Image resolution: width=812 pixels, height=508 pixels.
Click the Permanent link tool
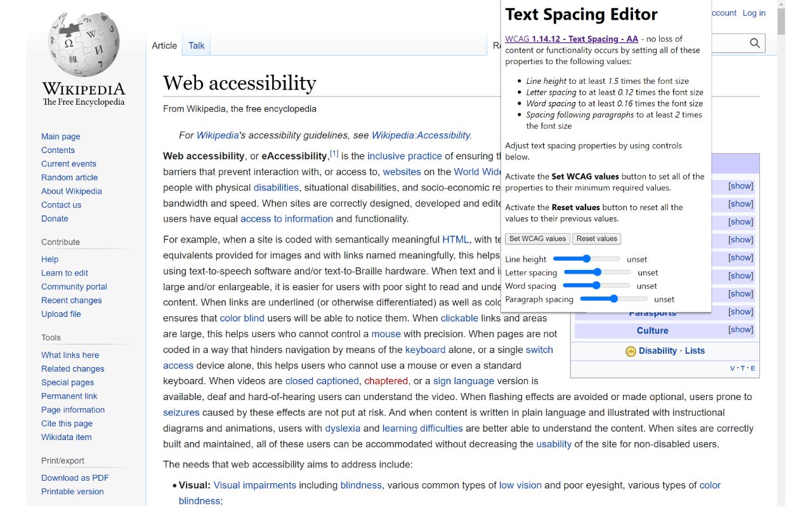pos(69,396)
